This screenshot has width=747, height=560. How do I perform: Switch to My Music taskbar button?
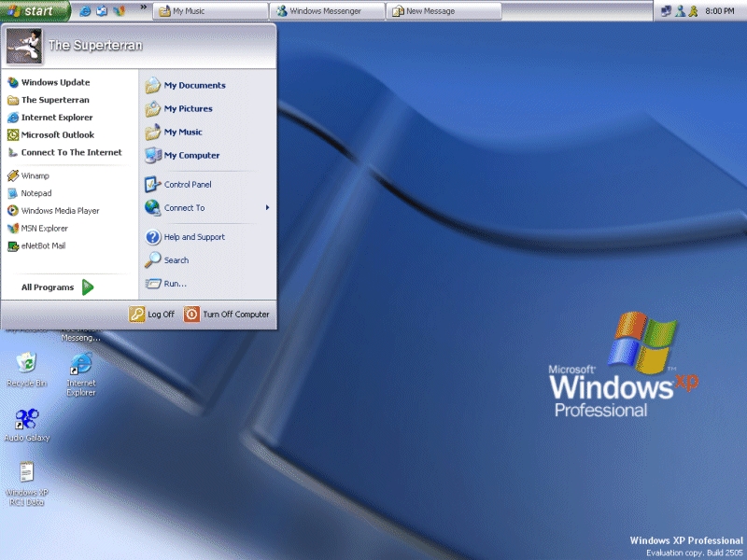[210, 11]
